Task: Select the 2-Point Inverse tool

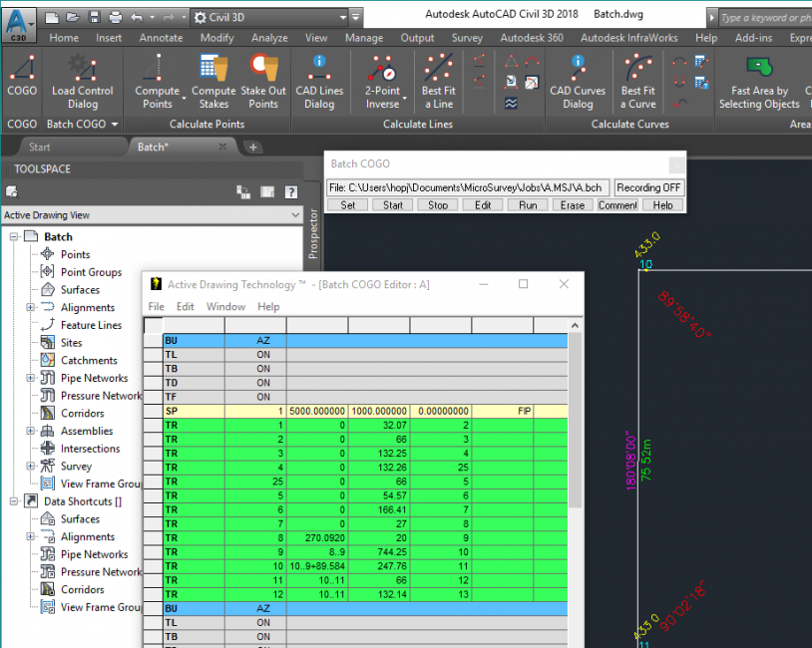Action: point(382,82)
